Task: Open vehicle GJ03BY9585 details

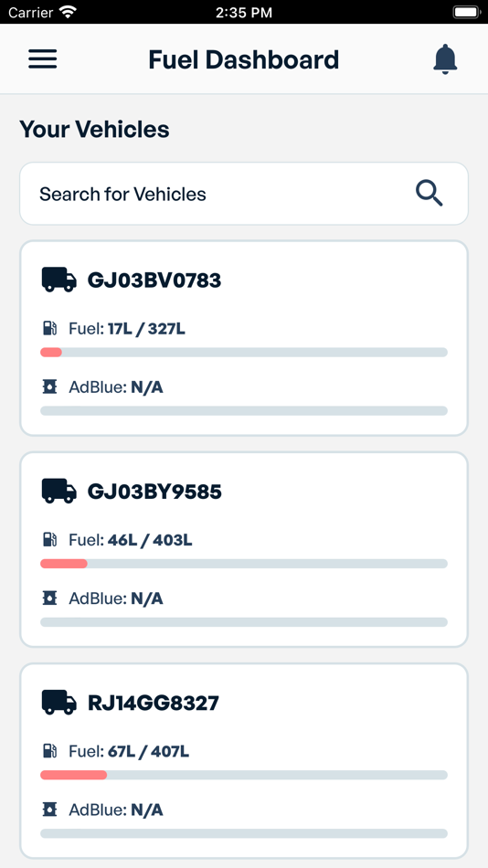Action: pyautogui.click(x=244, y=550)
